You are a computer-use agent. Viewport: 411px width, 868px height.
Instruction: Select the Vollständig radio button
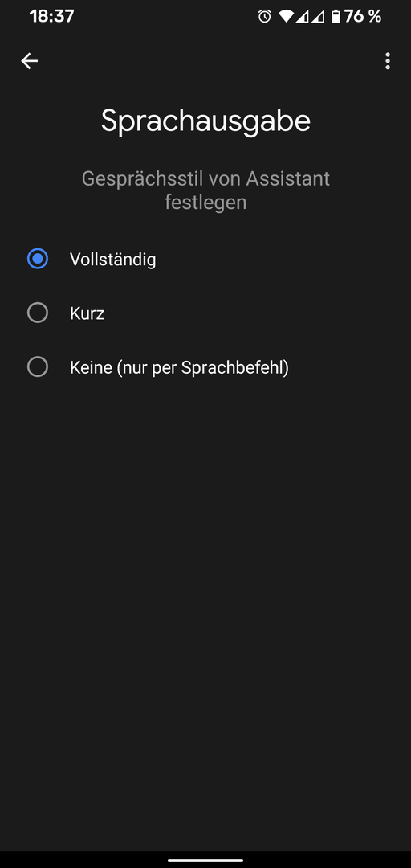pos(38,259)
